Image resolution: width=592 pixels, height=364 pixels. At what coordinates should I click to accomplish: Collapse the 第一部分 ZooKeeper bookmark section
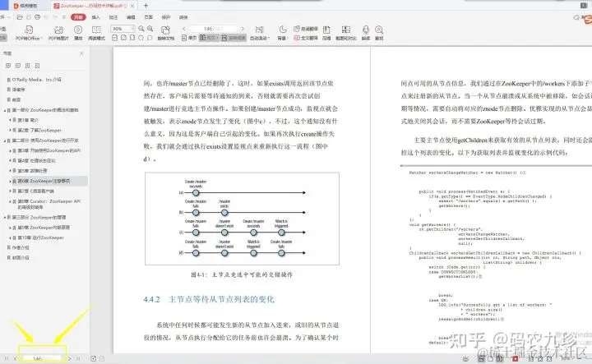tap(5, 110)
